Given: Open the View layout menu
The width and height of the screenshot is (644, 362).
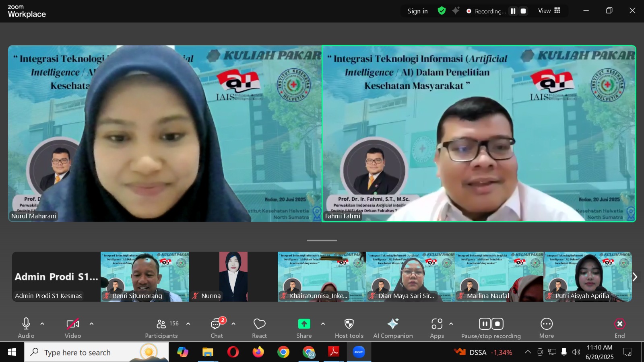Looking at the screenshot, I should [x=549, y=11].
